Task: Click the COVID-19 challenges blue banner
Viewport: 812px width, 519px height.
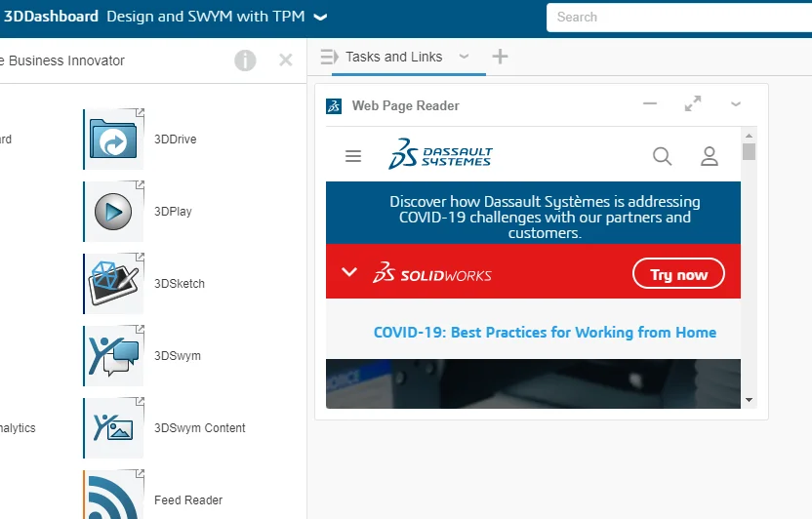Action: click(x=533, y=213)
